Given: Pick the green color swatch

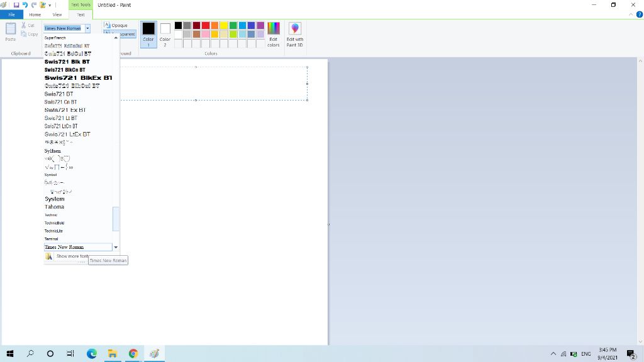Looking at the screenshot, I should coord(233,25).
